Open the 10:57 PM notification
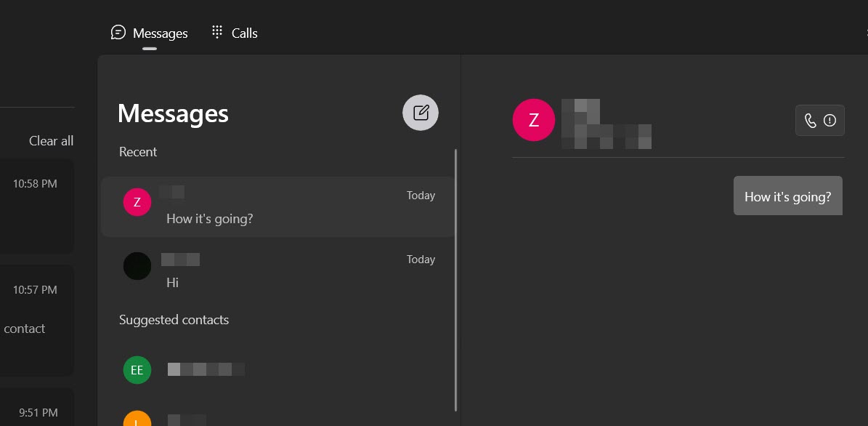The image size is (868, 426). coord(36,320)
